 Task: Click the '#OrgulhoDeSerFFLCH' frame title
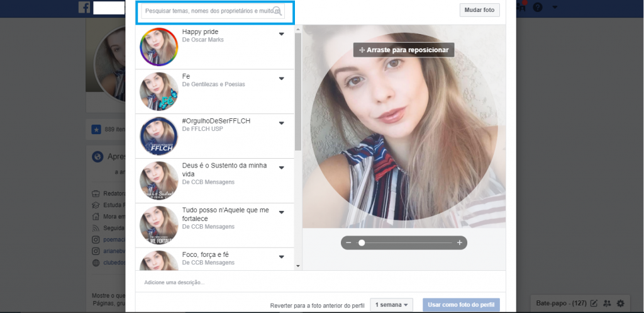click(x=216, y=121)
